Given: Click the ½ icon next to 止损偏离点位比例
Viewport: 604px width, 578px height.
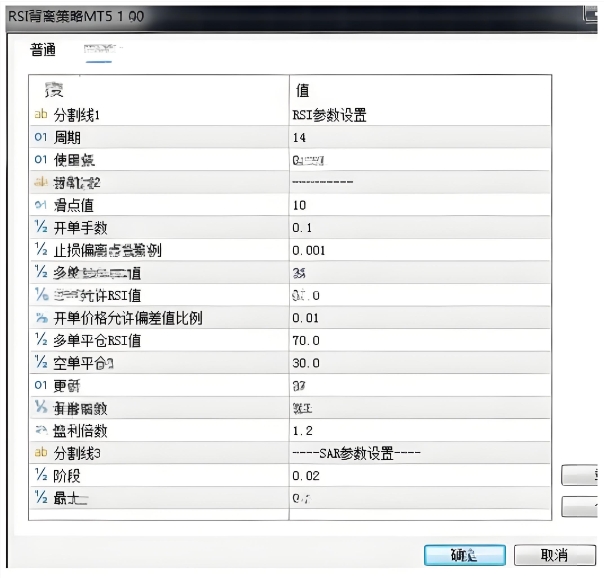Looking at the screenshot, I should 41,250.
